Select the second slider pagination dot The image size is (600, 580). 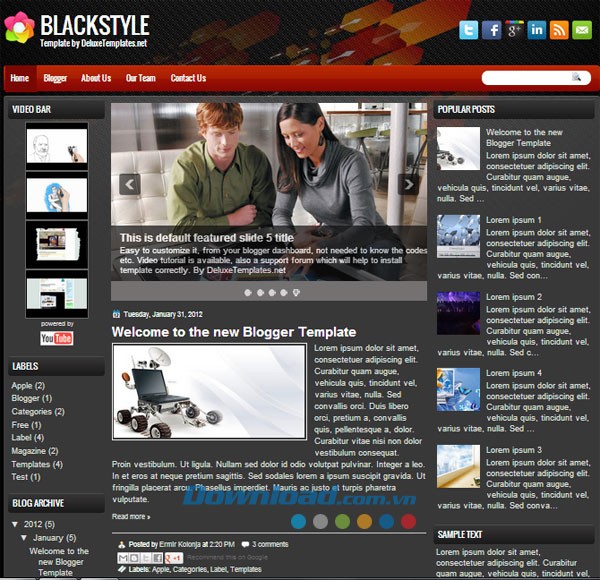[x=260, y=293]
